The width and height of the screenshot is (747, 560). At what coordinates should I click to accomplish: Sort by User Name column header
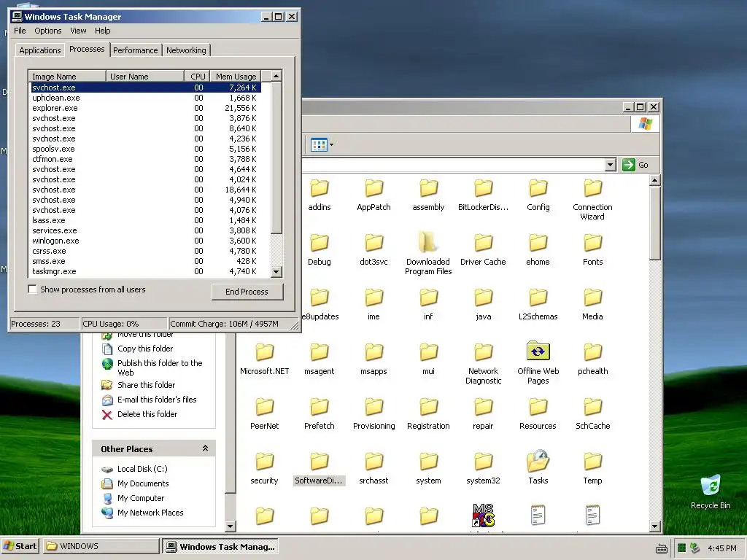coord(145,76)
